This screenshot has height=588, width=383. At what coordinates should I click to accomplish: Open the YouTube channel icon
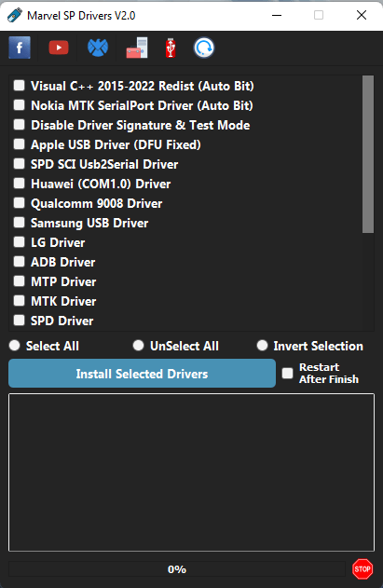coord(59,48)
